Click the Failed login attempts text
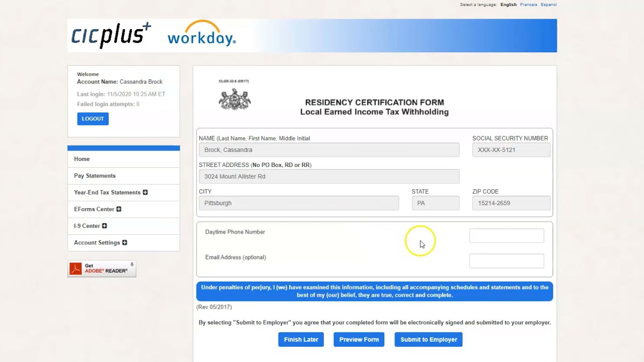 (108, 104)
